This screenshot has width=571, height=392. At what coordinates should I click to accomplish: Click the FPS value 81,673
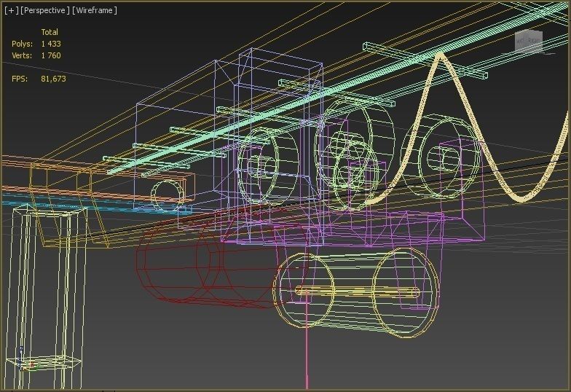[54, 79]
